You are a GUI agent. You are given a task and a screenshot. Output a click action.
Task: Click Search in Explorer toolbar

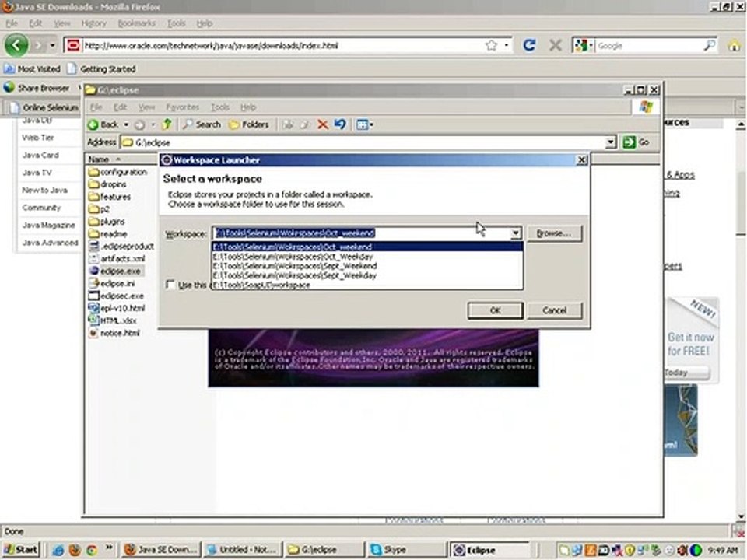pos(202,124)
